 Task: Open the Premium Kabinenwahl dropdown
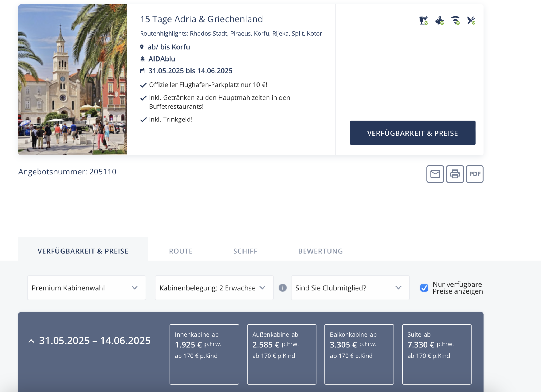click(86, 288)
